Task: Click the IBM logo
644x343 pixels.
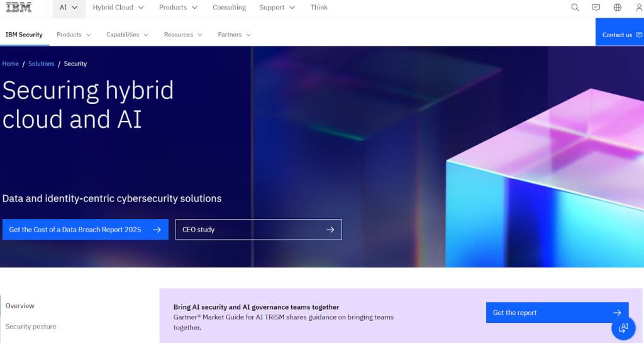Action: (18, 8)
